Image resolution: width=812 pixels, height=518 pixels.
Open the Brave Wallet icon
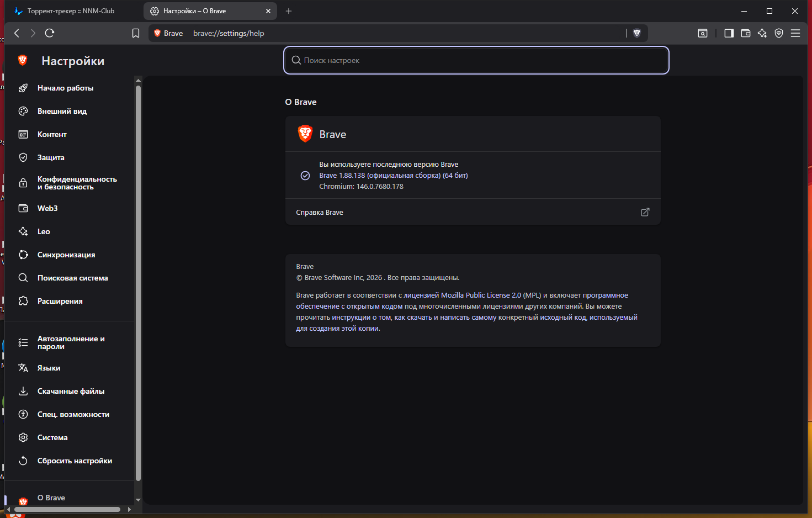coord(745,33)
